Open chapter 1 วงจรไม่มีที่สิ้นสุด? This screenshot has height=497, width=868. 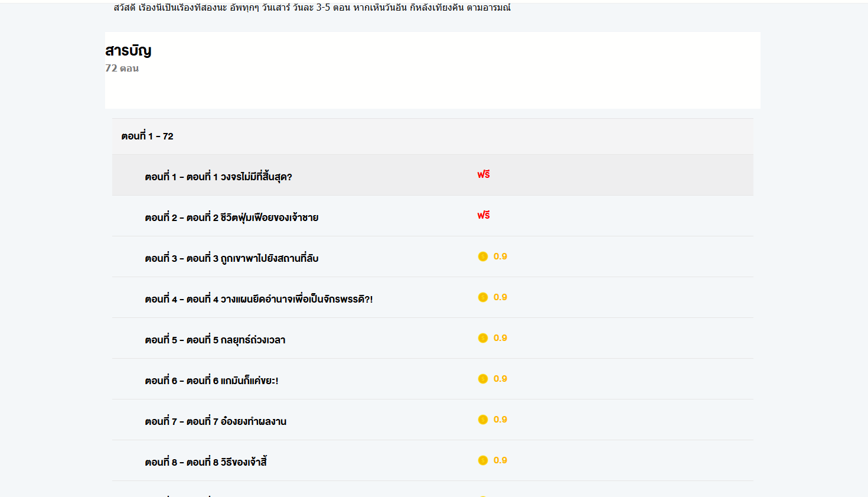click(x=218, y=177)
